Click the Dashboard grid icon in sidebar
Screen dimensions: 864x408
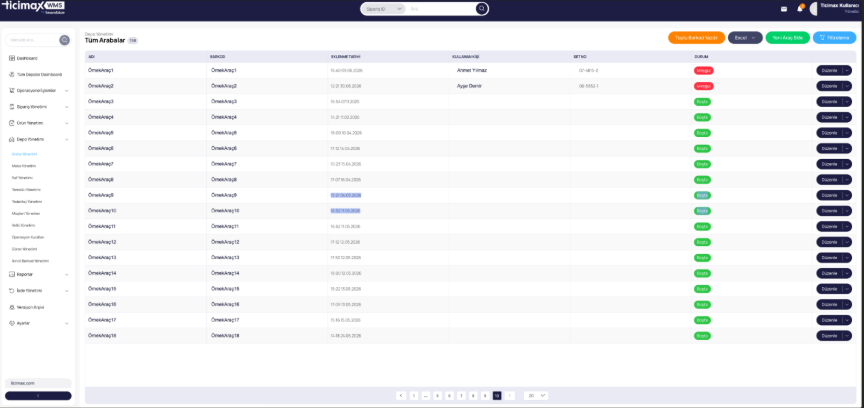[12, 58]
